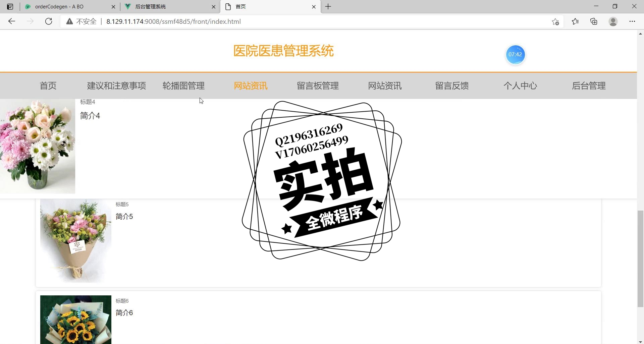The image size is (644, 344).
Task: Open 个人中心 navigation item
Action: (x=520, y=86)
